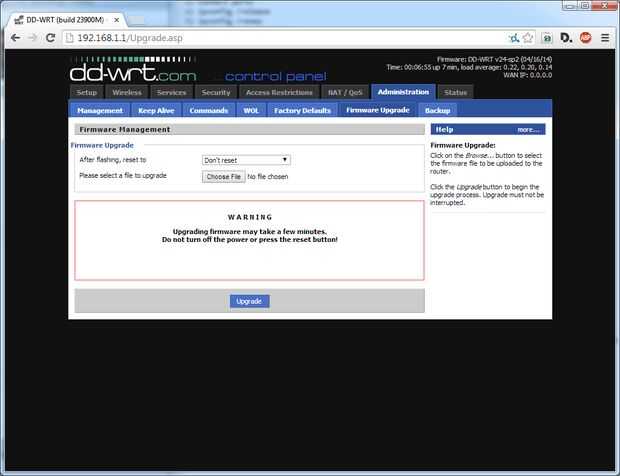Click the "After flashing, reset to" label
The image size is (620, 476).
(113, 160)
